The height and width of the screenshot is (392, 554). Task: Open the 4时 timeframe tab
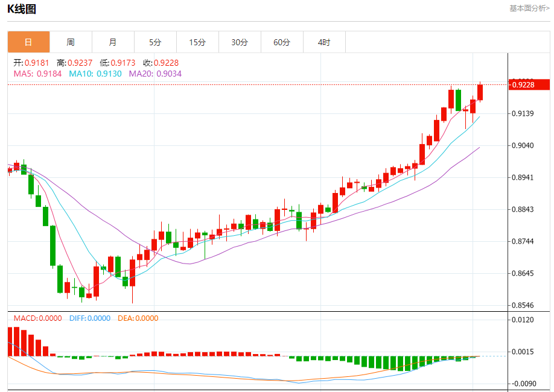point(324,42)
